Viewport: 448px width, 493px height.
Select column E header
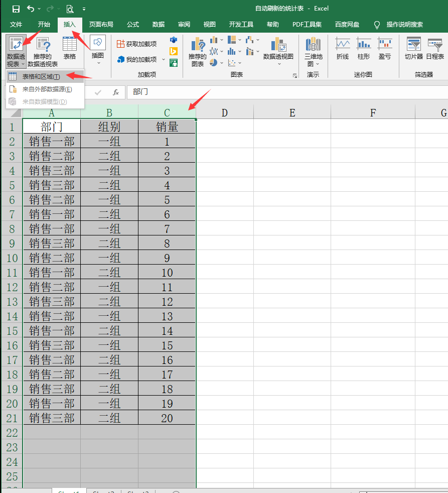click(x=292, y=112)
